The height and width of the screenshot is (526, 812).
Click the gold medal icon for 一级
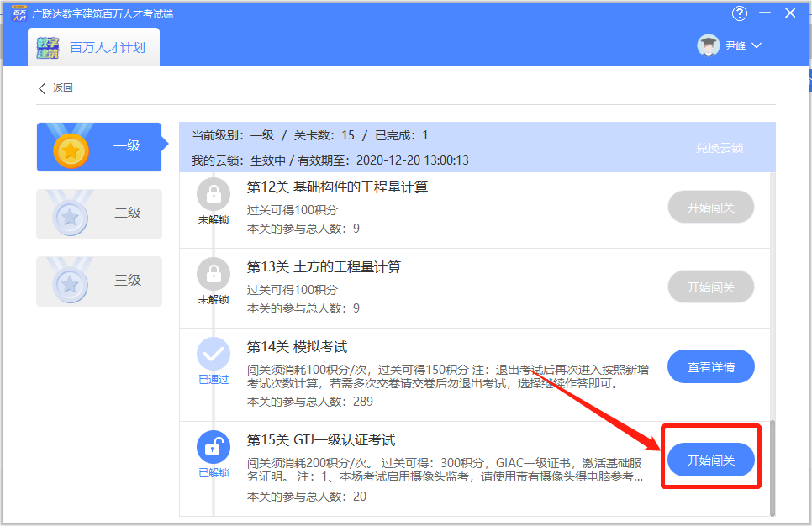(x=71, y=150)
